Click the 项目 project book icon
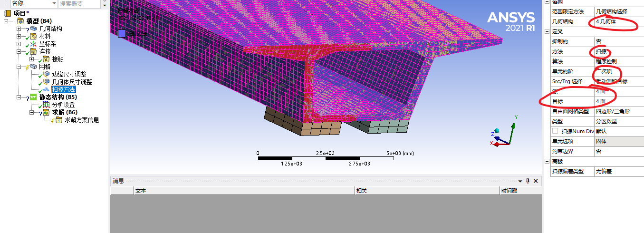This screenshot has height=233, width=644. [8, 13]
